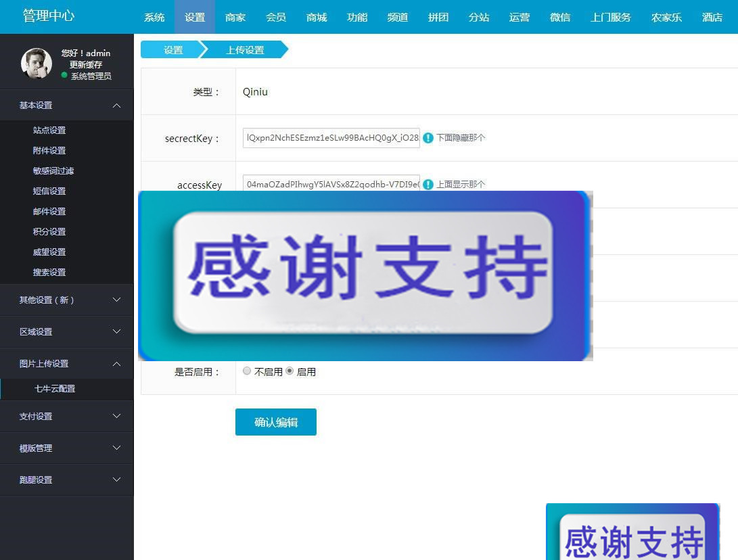The image size is (738, 560).
Task: Click the 设置 breadcrumb arrow segment
Action: [173, 49]
